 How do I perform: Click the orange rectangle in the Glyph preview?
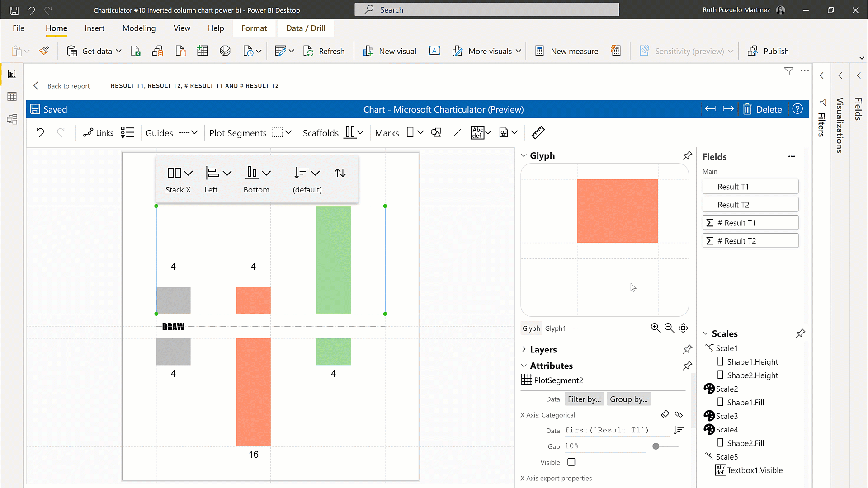point(617,211)
